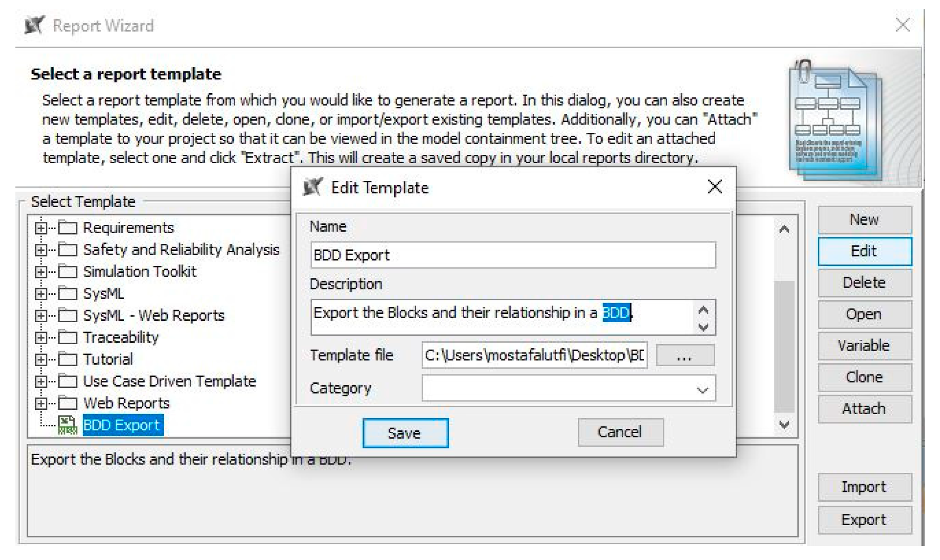Expand the Safety and Reliability Analysis node
The image size is (940, 560).
pos(41,250)
